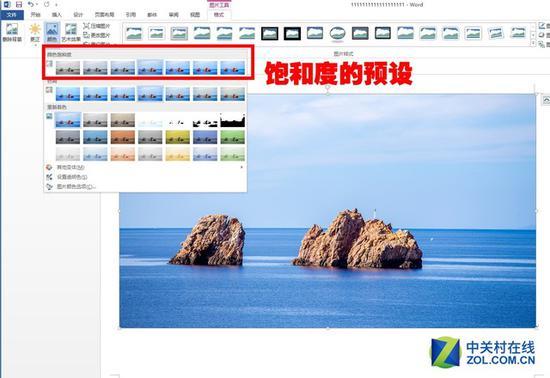Select the lowest saturation preset thumbnail
The width and height of the screenshot is (550, 378).
(x=68, y=68)
